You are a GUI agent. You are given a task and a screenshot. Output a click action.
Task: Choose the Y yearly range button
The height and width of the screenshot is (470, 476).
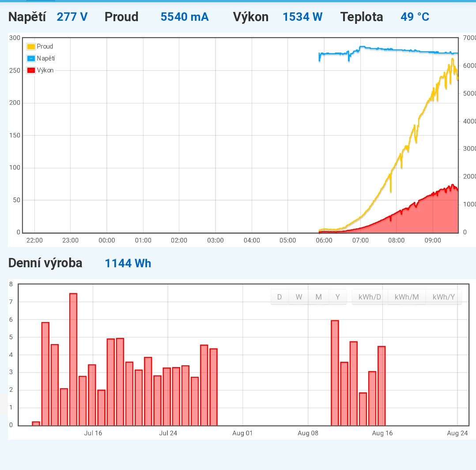[338, 297]
